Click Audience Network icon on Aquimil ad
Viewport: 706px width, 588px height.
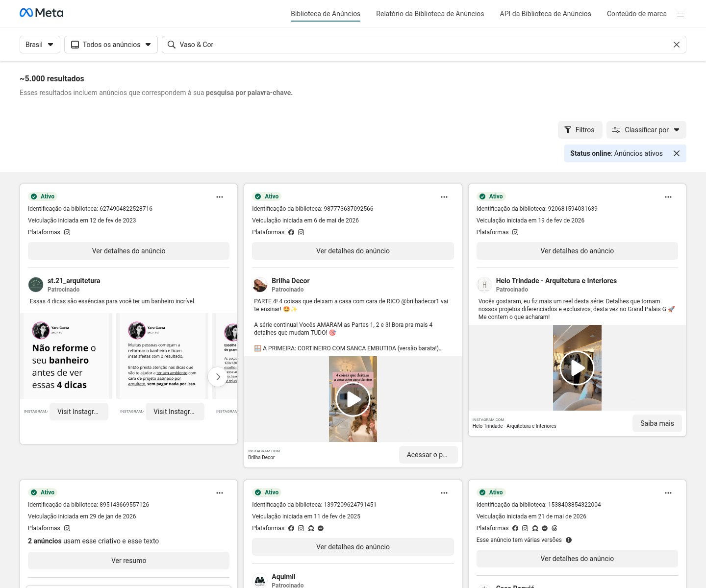pyautogui.click(x=311, y=528)
